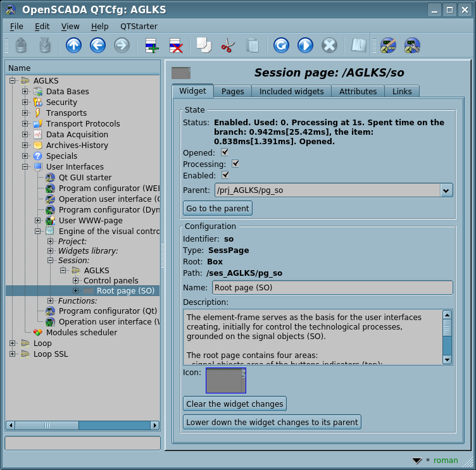Start periodic refresh with play icon
Viewport: 476px width, 470px height.
(305, 46)
